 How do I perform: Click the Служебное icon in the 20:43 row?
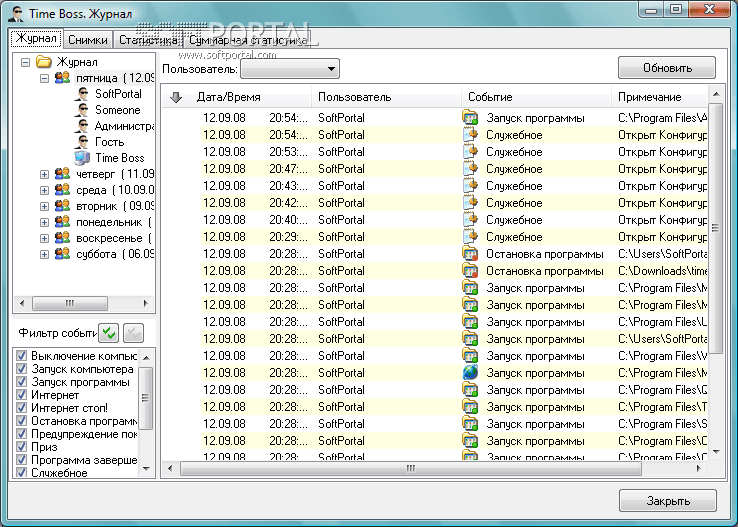click(x=470, y=185)
